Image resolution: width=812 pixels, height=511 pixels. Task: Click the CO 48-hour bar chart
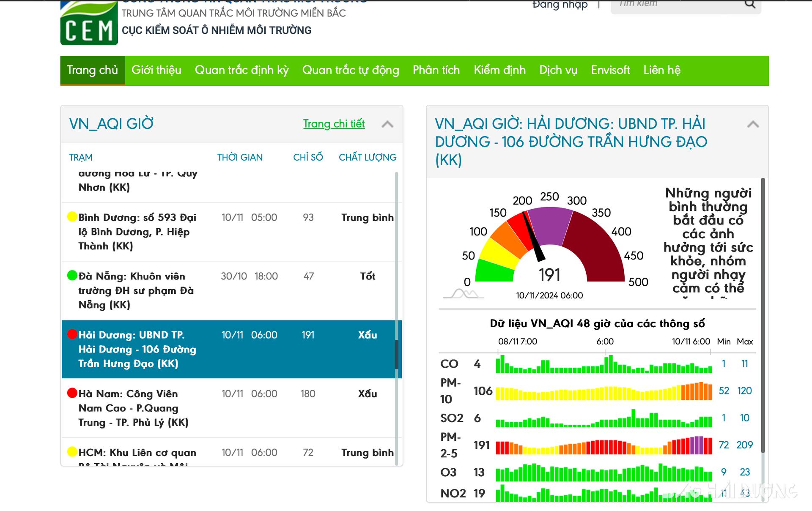click(604, 364)
